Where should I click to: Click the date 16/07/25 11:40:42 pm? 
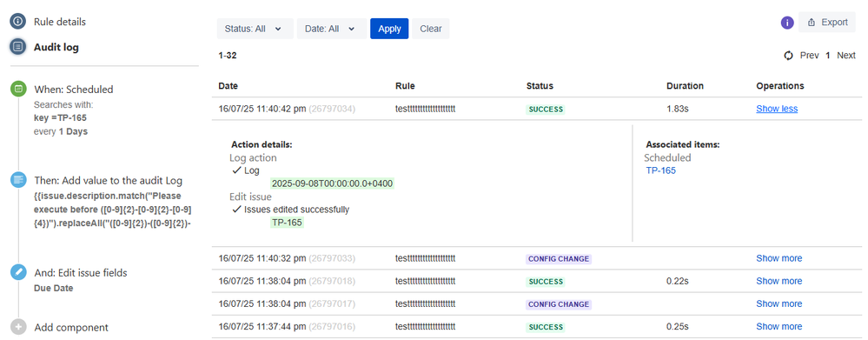262,109
